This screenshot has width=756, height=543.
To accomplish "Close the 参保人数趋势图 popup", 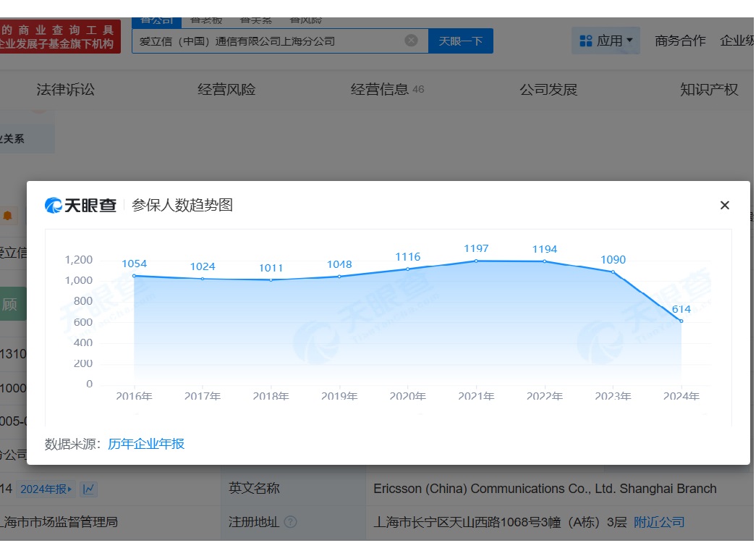I will tap(724, 205).
